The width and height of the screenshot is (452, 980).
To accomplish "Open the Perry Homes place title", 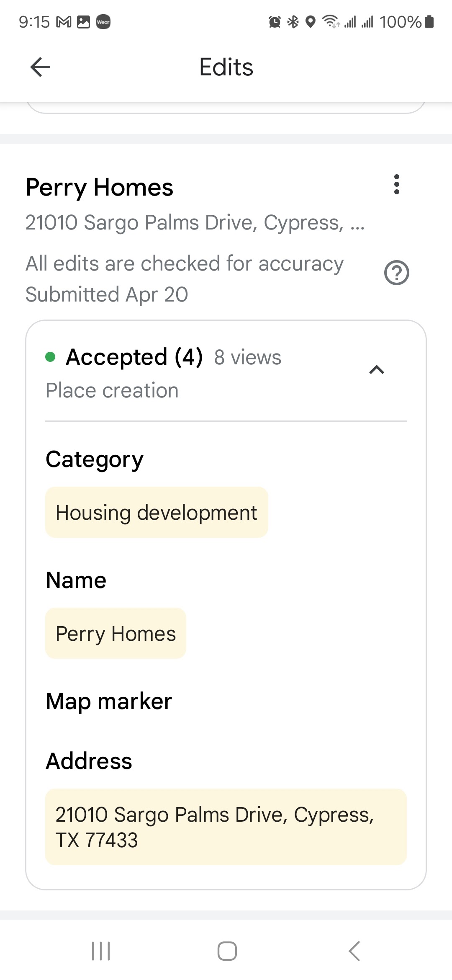I will click(99, 187).
